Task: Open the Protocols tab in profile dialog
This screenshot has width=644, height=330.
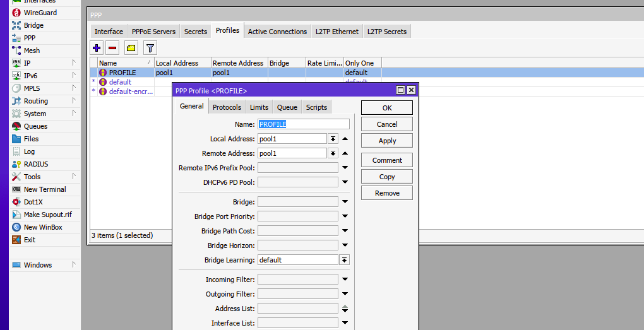Action: [227, 107]
